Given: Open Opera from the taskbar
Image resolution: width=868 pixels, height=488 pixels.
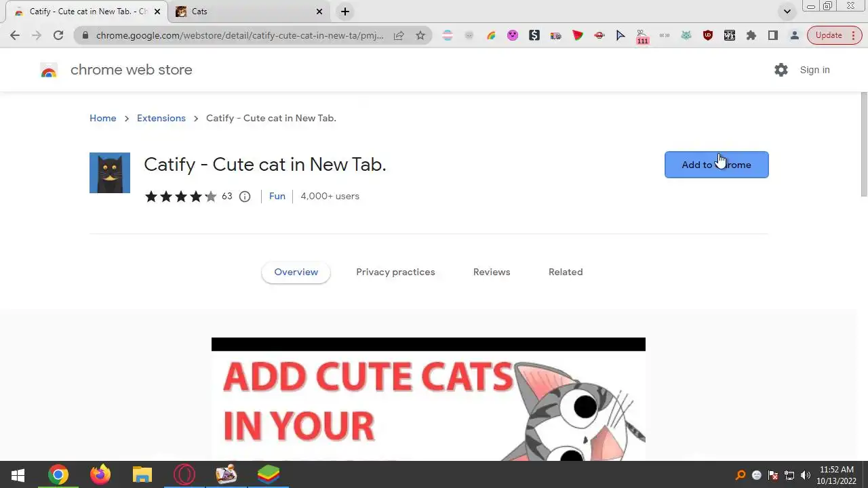Looking at the screenshot, I should click(184, 474).
